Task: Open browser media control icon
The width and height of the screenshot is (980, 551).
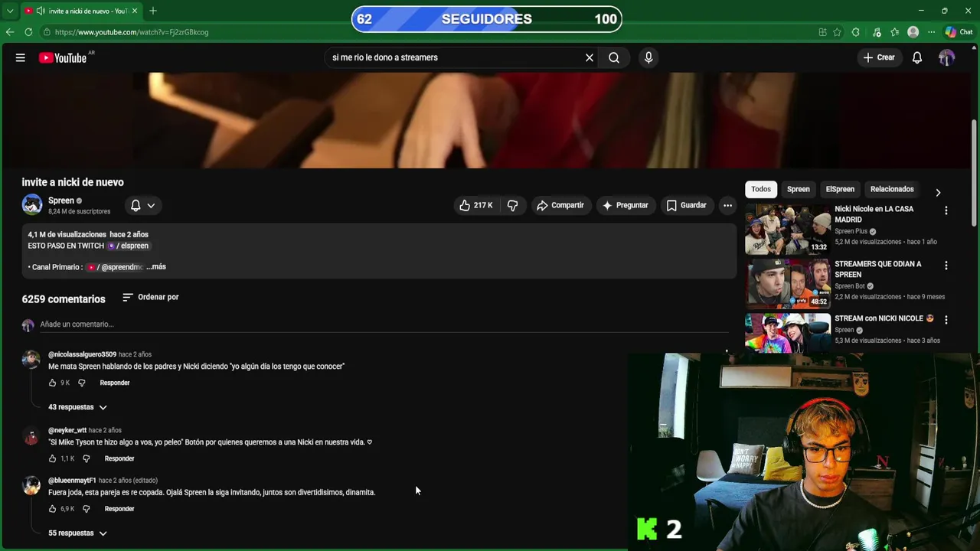Action: pyautogui.click(x=877, y=32)
